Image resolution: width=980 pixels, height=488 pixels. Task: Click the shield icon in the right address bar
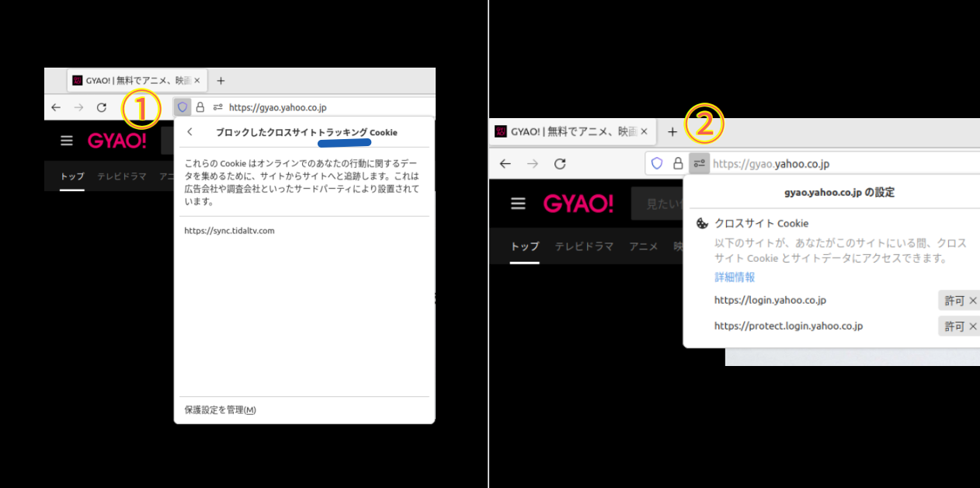tap(657, 164)
